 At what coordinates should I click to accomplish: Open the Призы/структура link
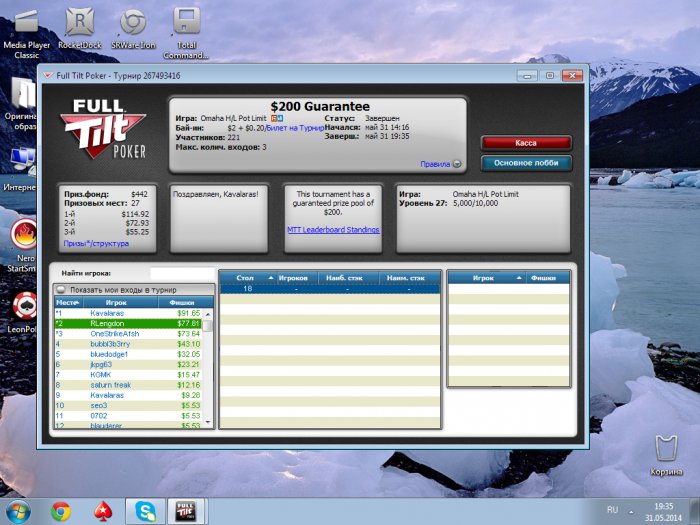(x=96, y=243)
